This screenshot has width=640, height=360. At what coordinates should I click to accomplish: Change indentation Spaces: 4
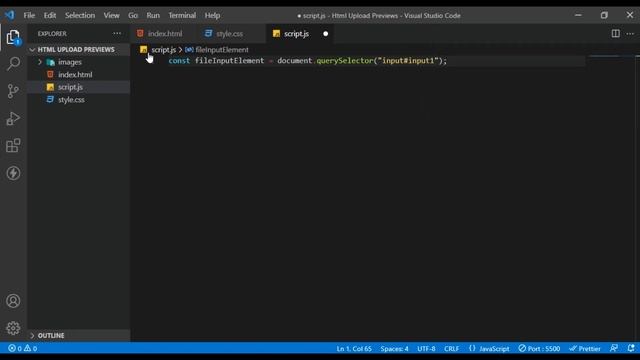click(x=394, y=348)
